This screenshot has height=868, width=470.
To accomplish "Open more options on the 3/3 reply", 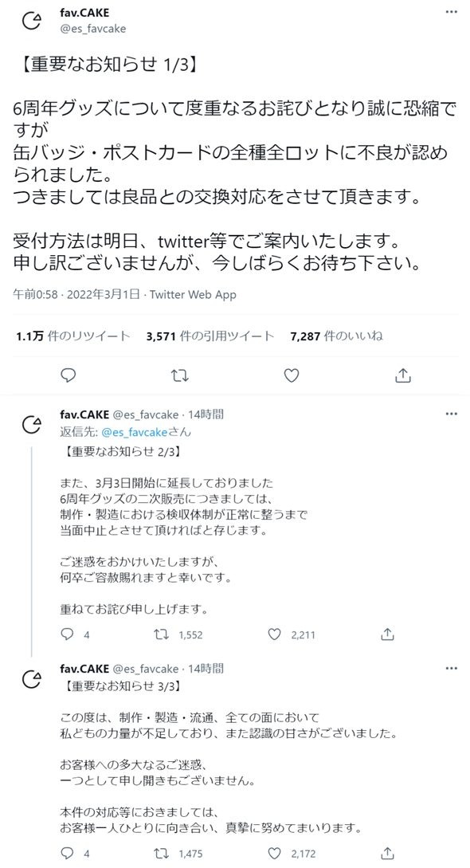I will tap(452, 668).
